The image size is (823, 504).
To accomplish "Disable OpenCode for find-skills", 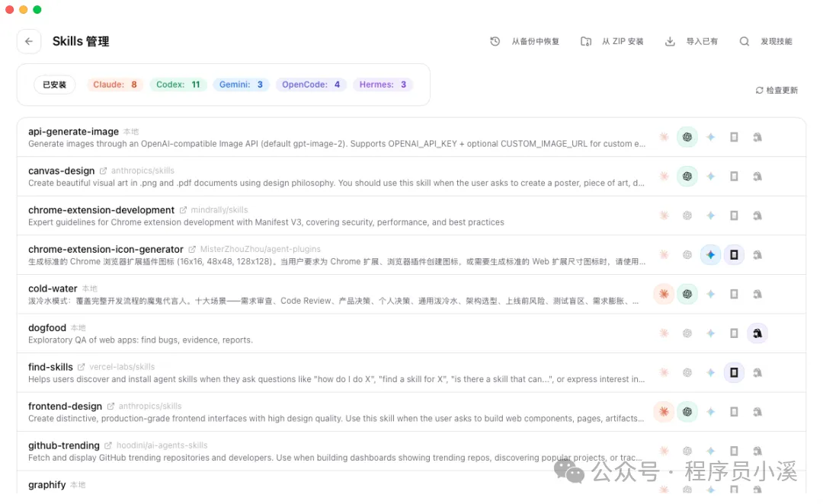I will (x=734, y=373).
